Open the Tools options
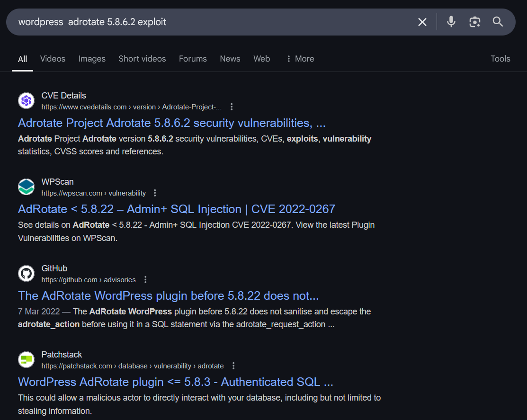This screenshot has height=420, width=527. tap(500, 59)
